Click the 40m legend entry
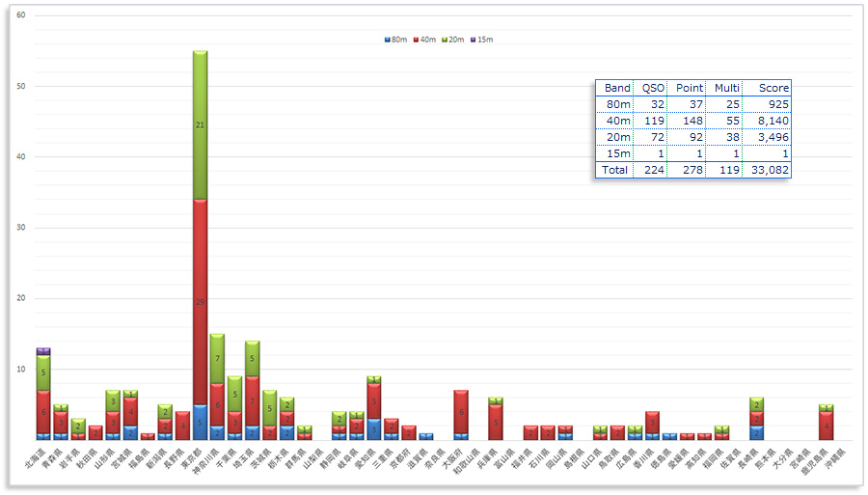868x495 pixels. tap(424, 40)
